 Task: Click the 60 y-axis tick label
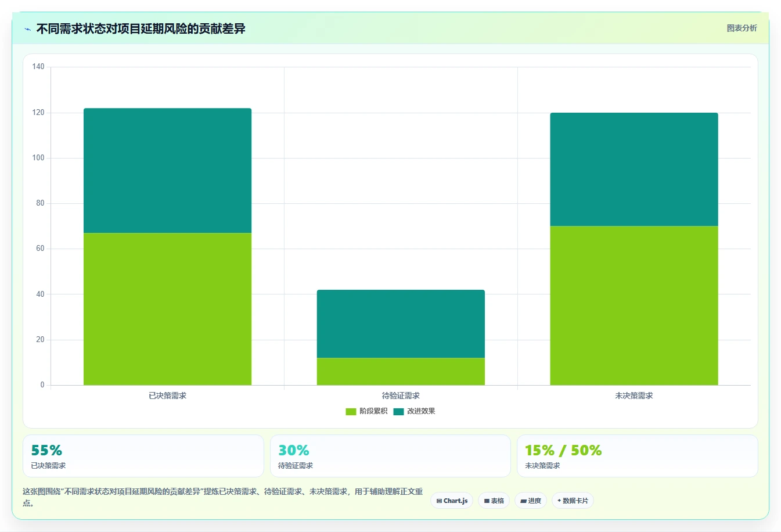pyautogui.click(x=40, y=249)
